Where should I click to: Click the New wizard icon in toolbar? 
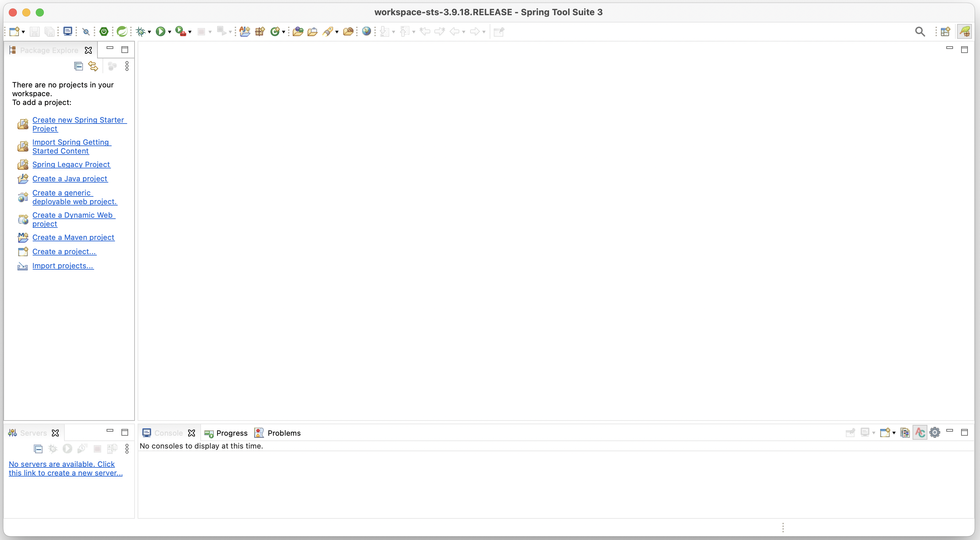click(15, 32)
